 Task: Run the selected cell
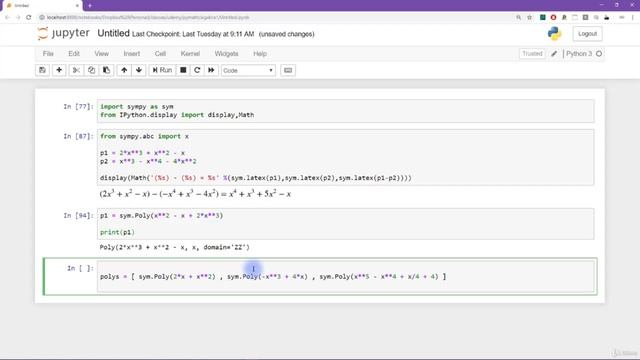(162, 70)
